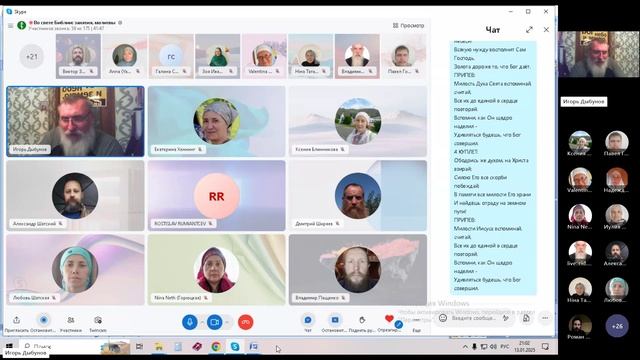
Task: Select Виктор participant thumbnail in top strip
Action: click(78, 56)
